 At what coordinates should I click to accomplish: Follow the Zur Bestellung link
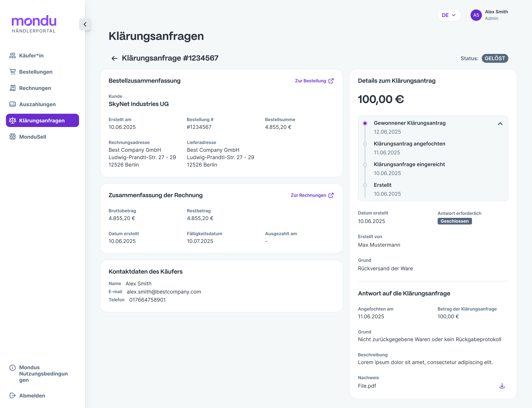(310, 81)
